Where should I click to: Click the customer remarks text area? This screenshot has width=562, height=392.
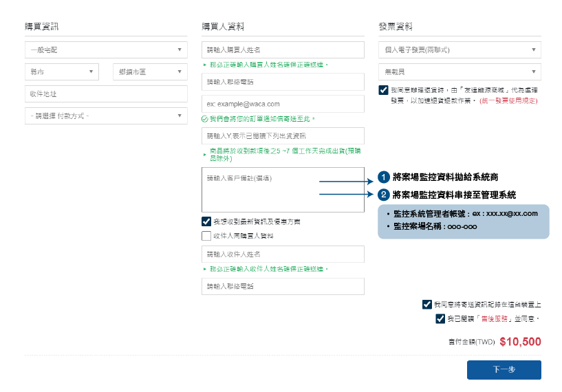coord(283,189)
